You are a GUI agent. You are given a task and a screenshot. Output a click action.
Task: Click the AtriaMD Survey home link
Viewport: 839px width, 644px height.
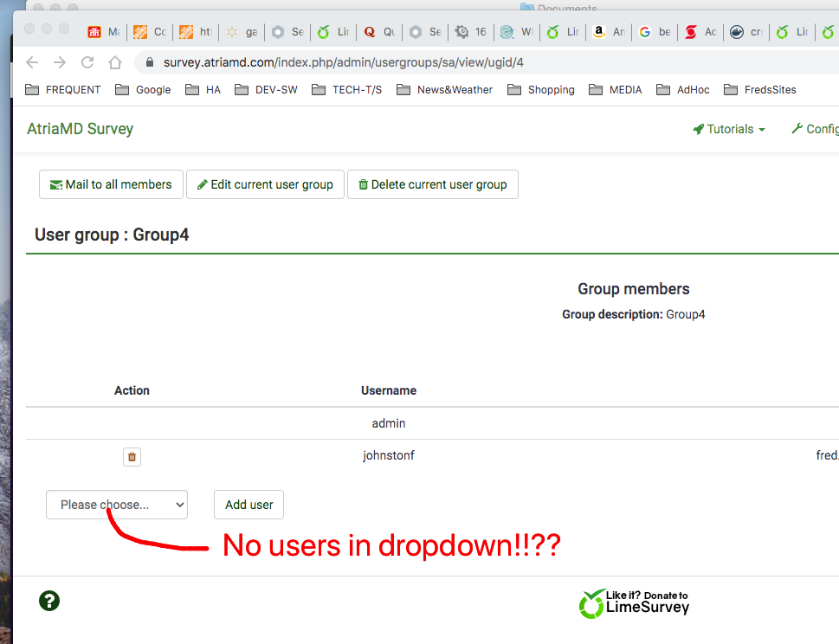pos(81,129)
